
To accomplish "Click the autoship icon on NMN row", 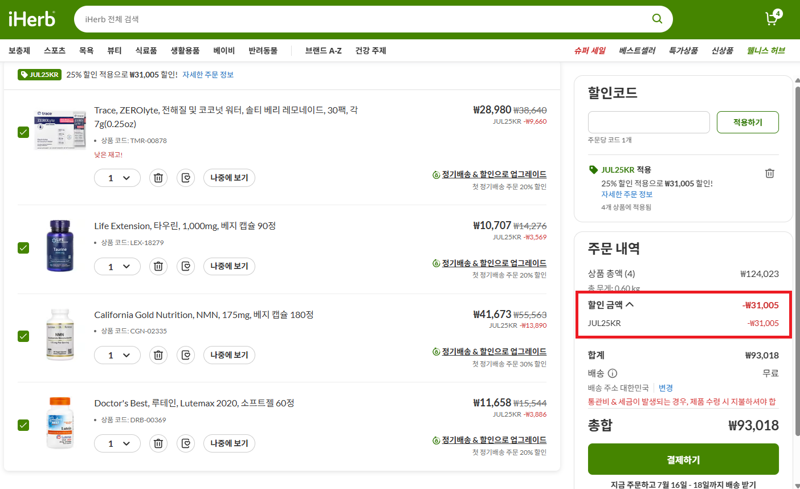I will point(436,352).
